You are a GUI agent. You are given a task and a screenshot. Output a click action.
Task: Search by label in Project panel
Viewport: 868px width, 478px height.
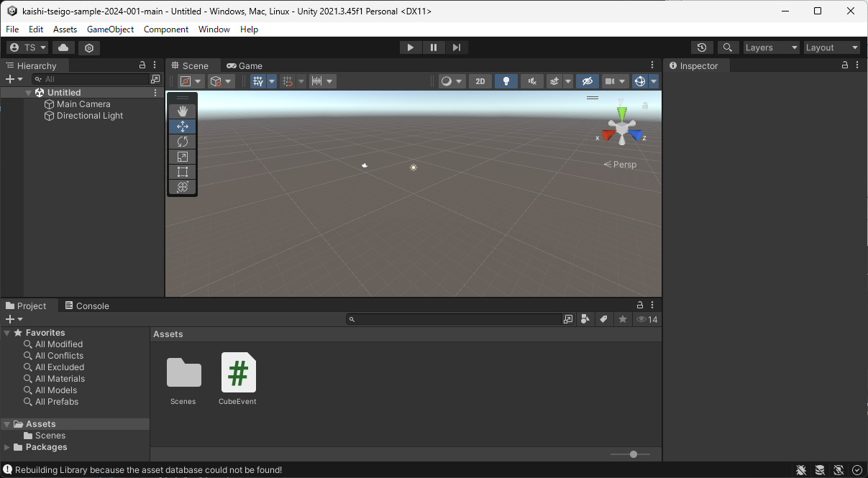click(x=604, y=319)
